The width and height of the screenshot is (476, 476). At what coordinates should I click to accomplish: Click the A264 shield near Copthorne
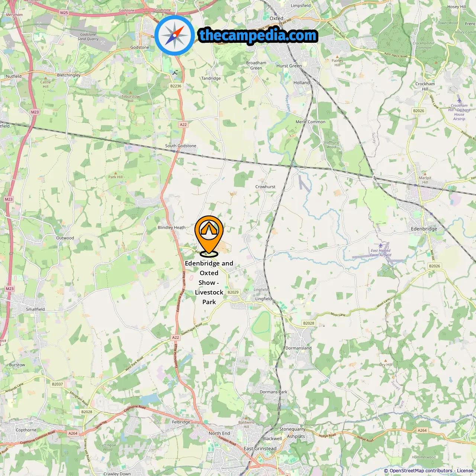tap(73, 433)
